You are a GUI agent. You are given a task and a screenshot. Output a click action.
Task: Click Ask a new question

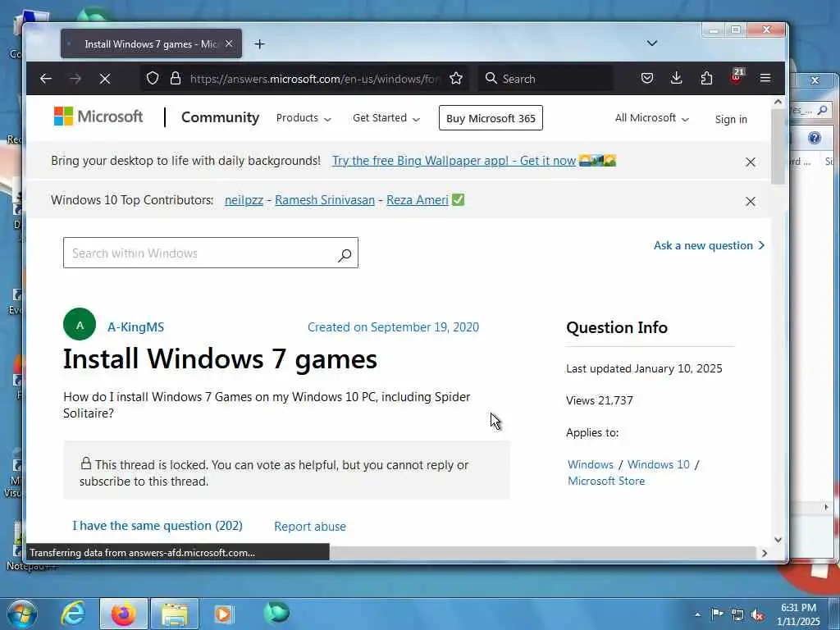click(709, 245)
